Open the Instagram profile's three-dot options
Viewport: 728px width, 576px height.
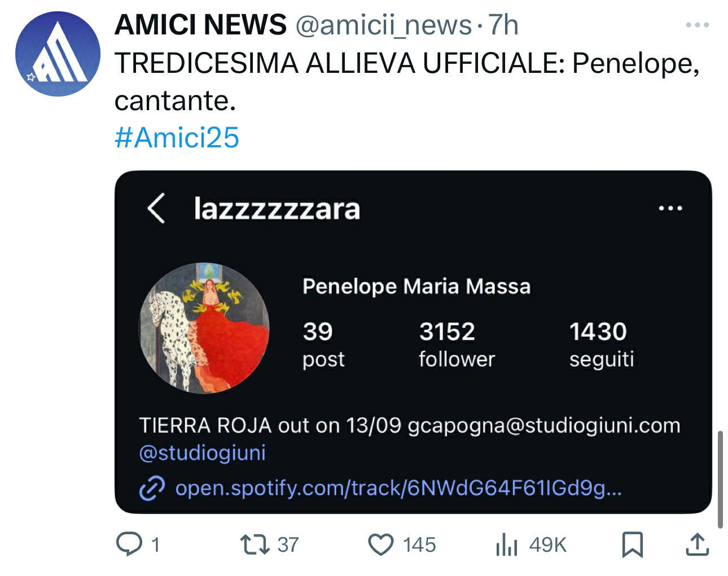pyautogui.click(x=670, y=208)
